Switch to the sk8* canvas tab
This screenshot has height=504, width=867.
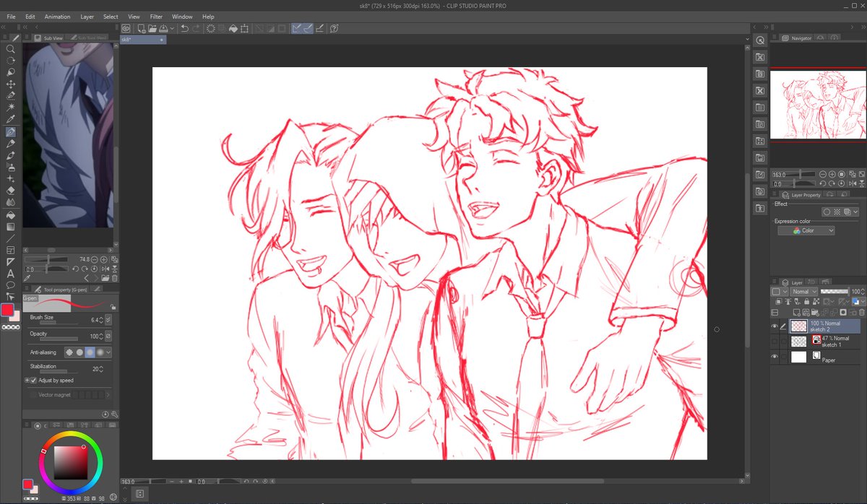click(143, 40)
